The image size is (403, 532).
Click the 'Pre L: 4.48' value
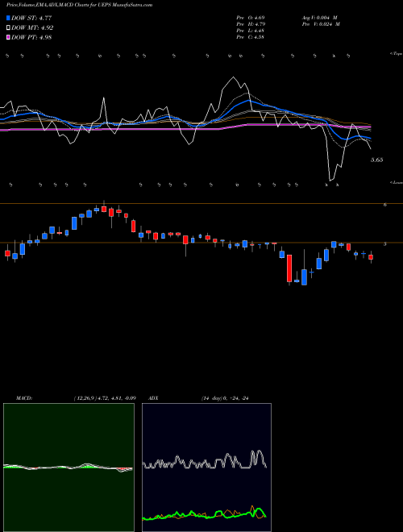pyautogui.click(x=251, y=31)
